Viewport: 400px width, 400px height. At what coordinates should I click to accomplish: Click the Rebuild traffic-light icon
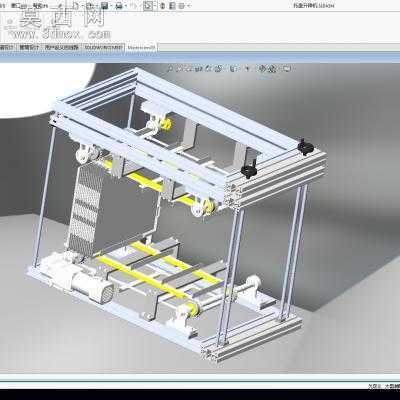click(162, 6)
